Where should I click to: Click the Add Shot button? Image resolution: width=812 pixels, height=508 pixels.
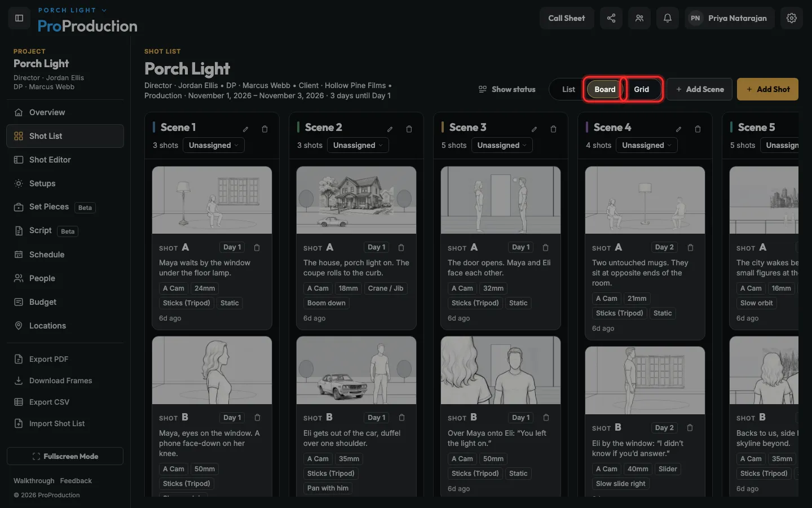coord(767,89)
